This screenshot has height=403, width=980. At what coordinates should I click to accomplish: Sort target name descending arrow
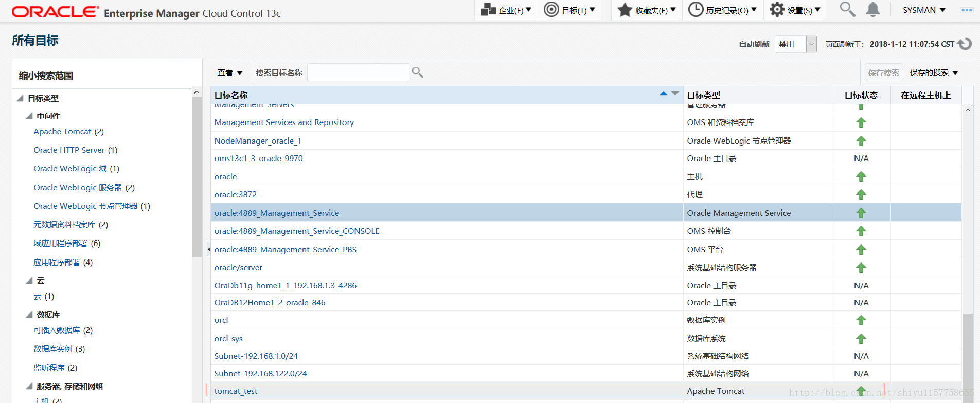(x=675, y=93)
